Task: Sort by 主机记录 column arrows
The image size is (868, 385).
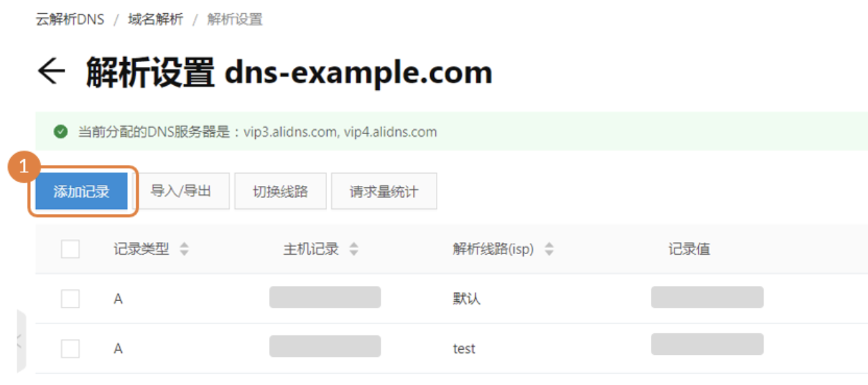Action: tap(354, 249)
